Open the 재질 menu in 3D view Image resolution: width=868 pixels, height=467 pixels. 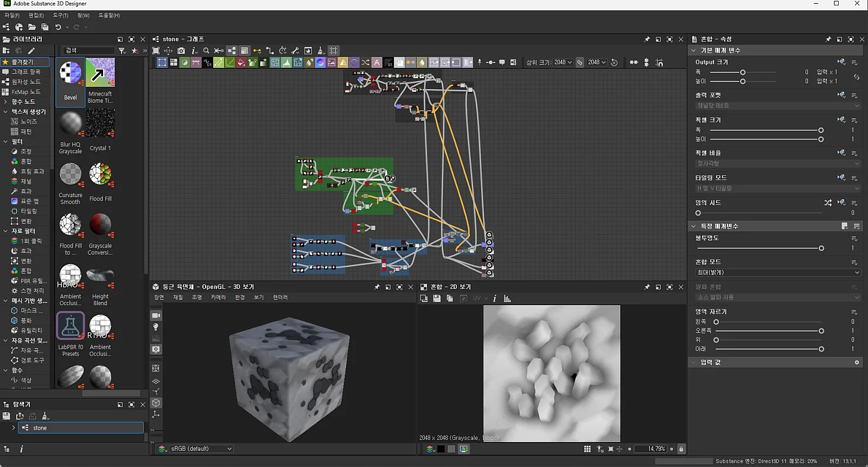(x=178, y=298)
